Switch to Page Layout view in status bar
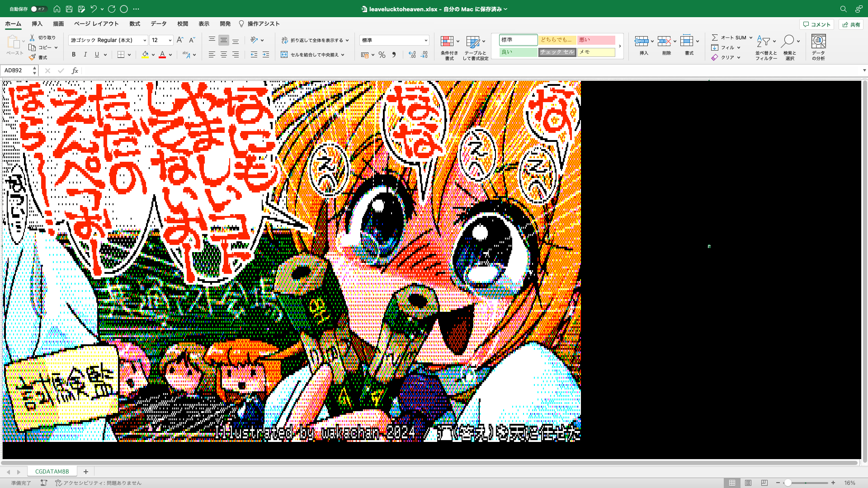868x488 pixels. point(748,483)
